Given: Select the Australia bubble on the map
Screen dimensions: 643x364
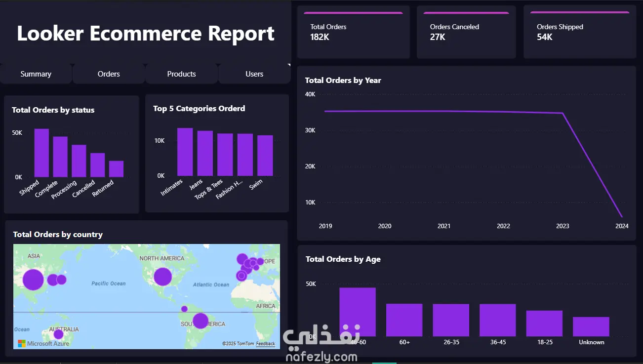Looking at the screenshot, I should click(x=58, y=334).
